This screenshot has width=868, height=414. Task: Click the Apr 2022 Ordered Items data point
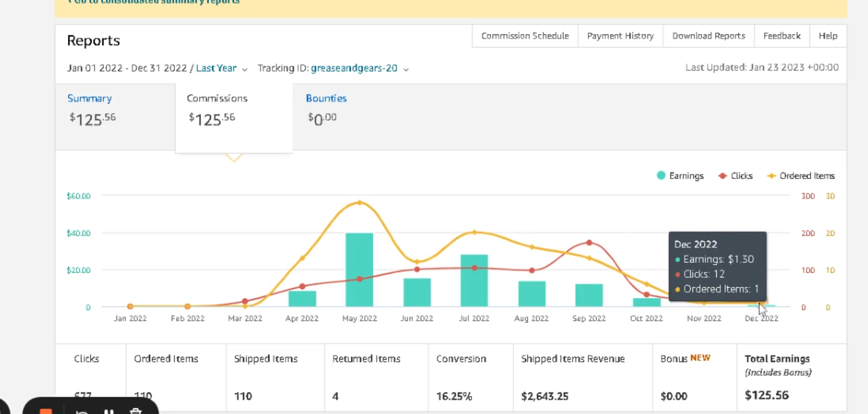pyautogui.click(x=302, y=259)
